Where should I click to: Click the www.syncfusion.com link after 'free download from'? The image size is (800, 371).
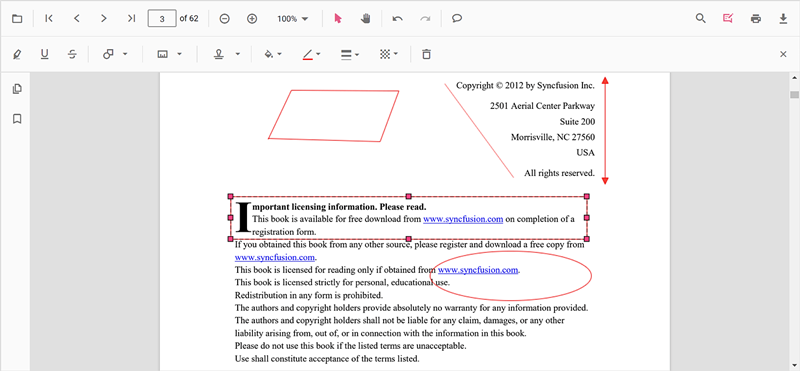pyautogui.click(x=463, y=219)
